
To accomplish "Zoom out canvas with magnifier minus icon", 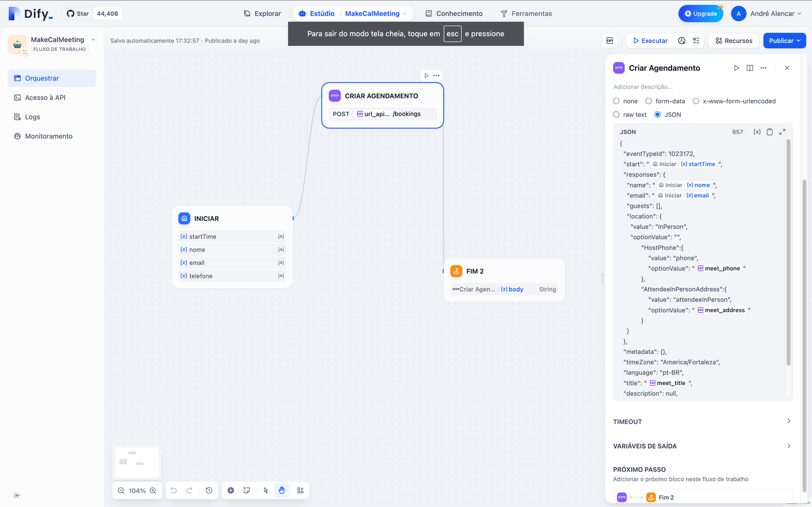I will [x=121, y=491].
